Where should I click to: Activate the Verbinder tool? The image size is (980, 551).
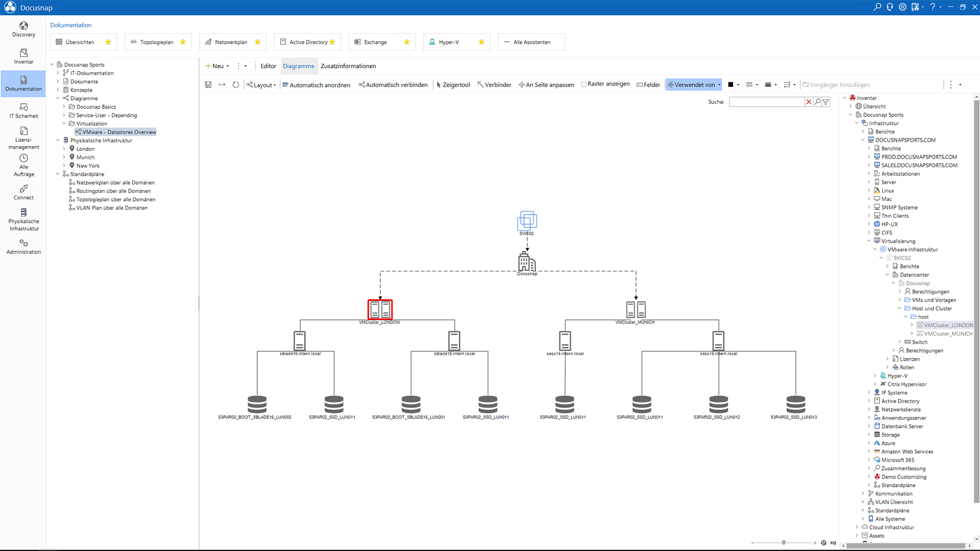494,85
